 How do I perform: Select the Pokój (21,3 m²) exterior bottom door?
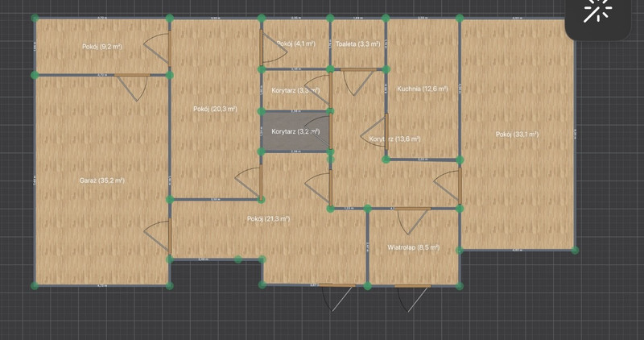point(335,286)
